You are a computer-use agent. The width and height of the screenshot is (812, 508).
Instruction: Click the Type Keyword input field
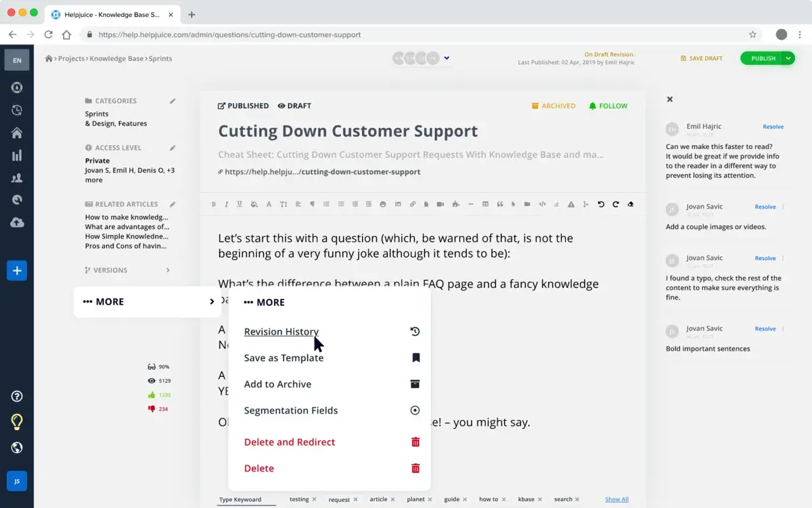click(x=246, y=500)
